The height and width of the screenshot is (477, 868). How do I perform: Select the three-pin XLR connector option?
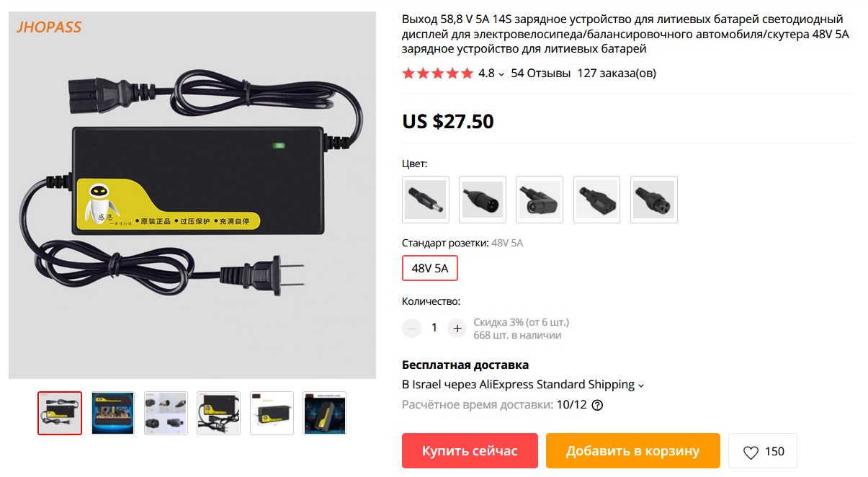pos(483,200)
